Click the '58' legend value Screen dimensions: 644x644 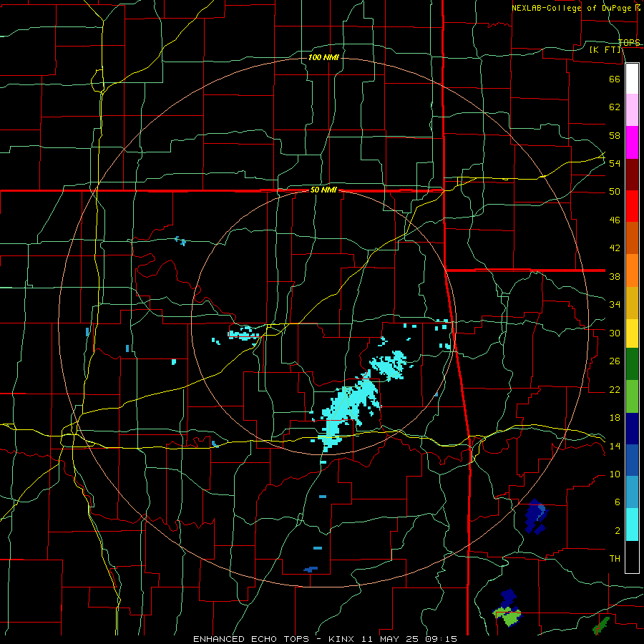pos(615,135)
